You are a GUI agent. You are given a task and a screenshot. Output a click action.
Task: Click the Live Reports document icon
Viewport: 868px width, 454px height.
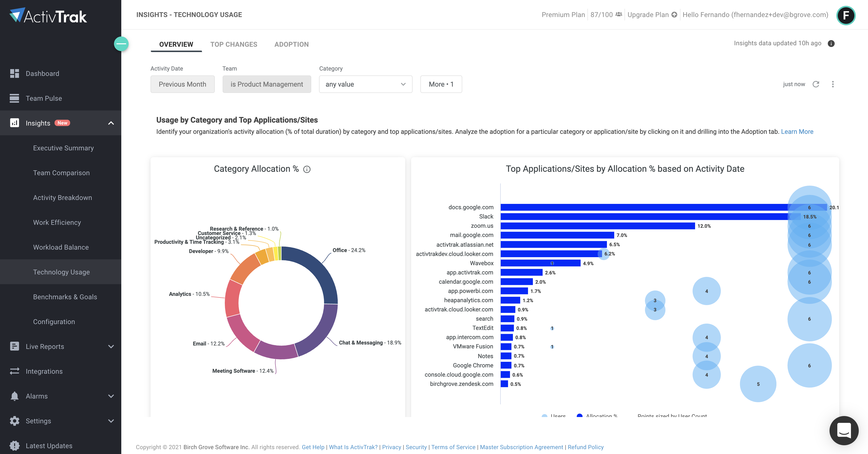[x=14, y=346]
